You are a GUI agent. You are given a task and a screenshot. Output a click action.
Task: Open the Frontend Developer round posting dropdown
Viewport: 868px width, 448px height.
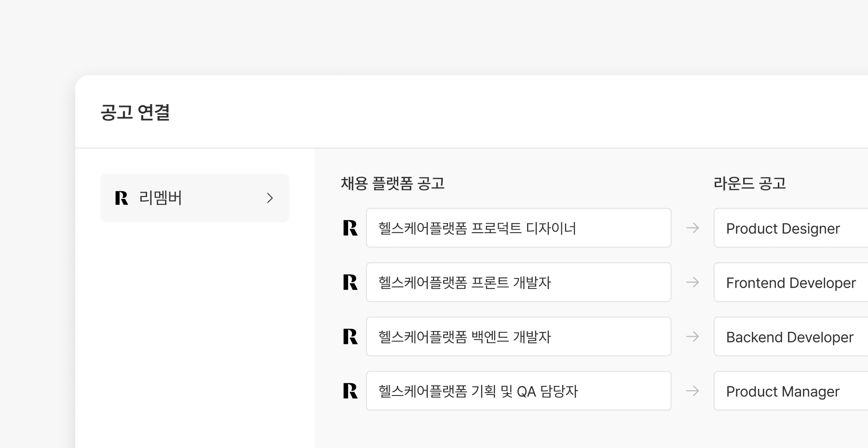(791, 282)
